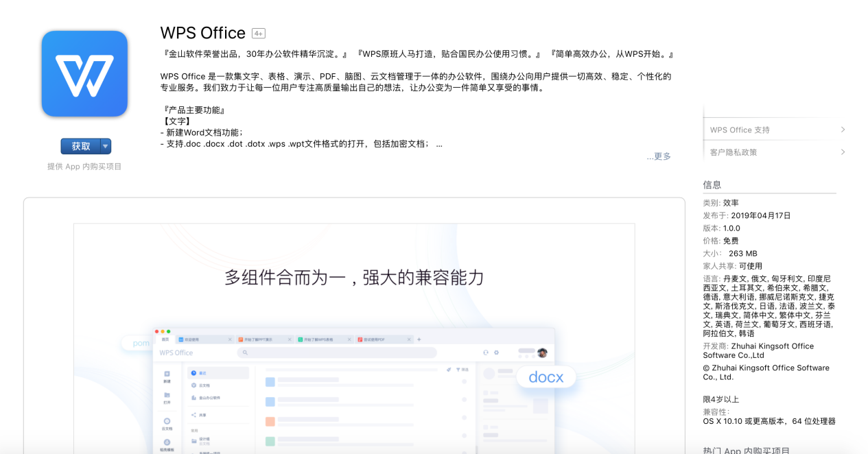Click the 获取 button

pyautogui.click(x=81, y=146)
